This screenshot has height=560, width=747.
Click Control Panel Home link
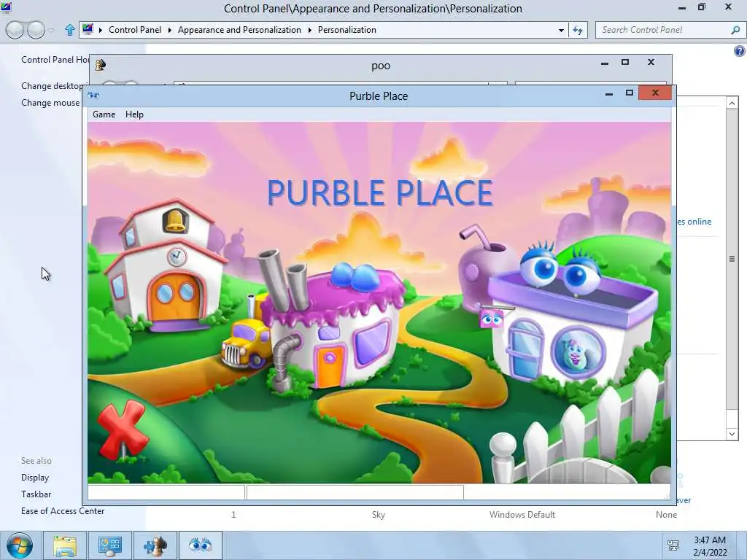click(55, 60)
